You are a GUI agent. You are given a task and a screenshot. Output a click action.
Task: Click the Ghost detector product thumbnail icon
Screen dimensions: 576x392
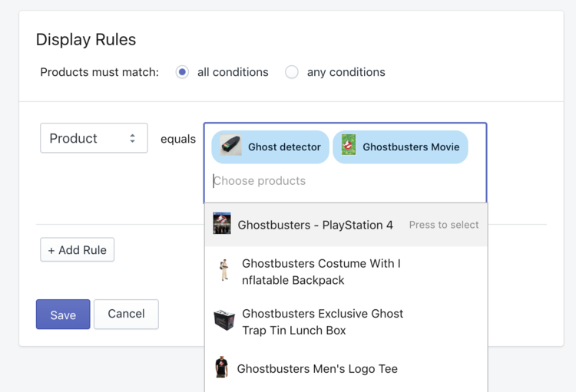pos(230,146)
